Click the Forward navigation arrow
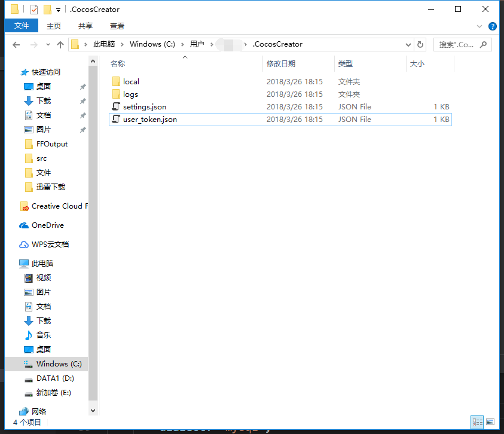 (x=33, y=45)
